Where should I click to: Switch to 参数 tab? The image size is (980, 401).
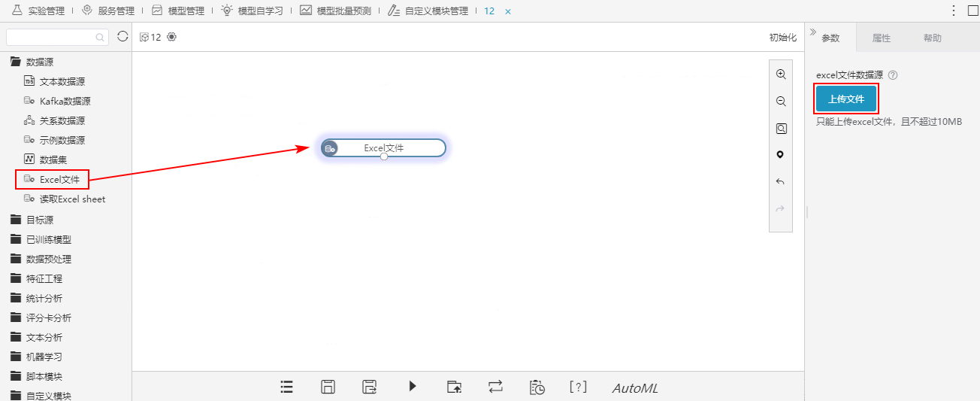[x=830, y=38]
